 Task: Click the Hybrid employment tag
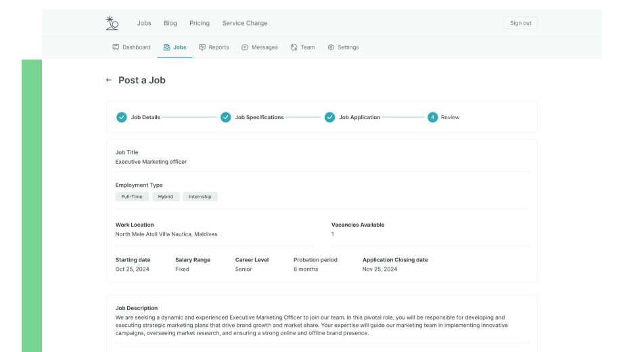tap(166, 196)
